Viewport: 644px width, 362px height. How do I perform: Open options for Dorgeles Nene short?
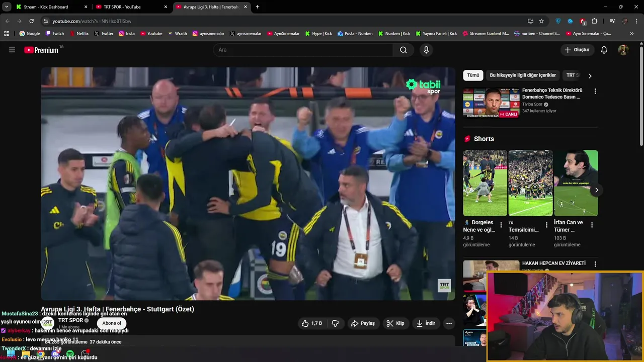(x=501, y=225)
